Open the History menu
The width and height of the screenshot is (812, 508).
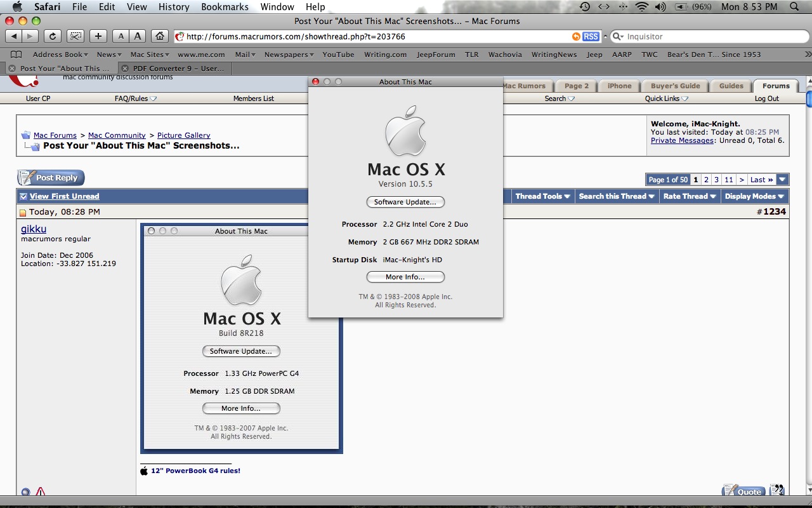tap(174, 7)
